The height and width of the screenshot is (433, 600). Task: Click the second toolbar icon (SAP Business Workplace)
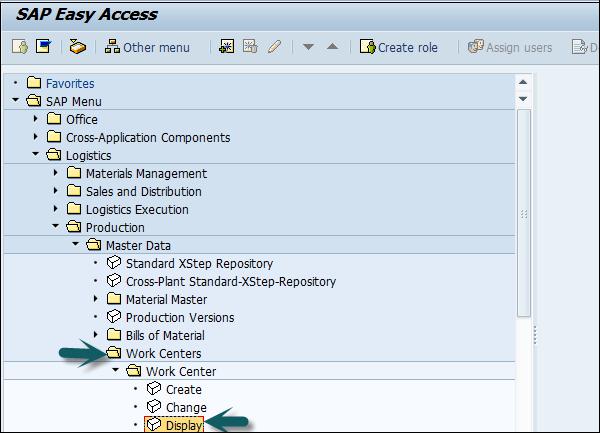[x=43, y=47]
